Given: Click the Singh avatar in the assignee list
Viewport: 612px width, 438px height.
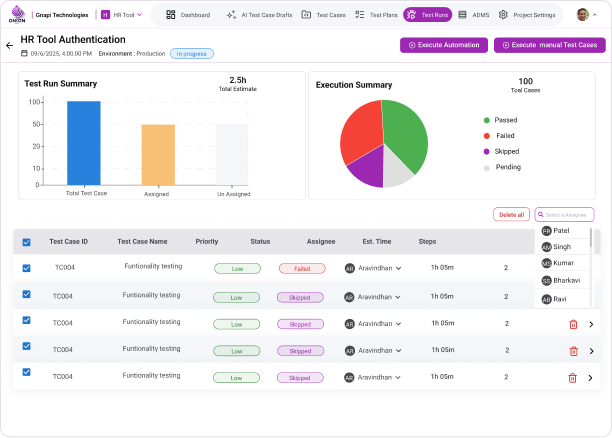Looking at the screenshot, I should click(546, 247).
